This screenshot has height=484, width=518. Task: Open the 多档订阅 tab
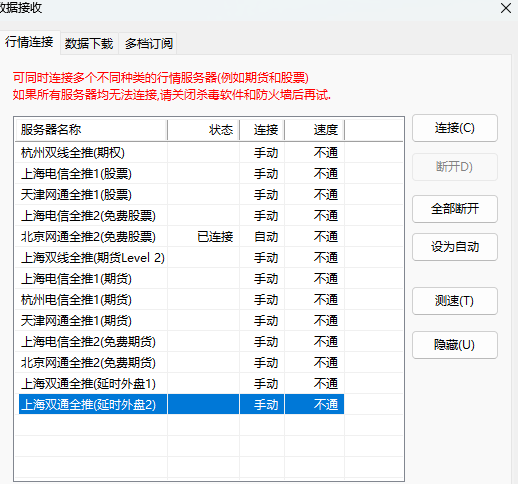[x=149, y=44]
